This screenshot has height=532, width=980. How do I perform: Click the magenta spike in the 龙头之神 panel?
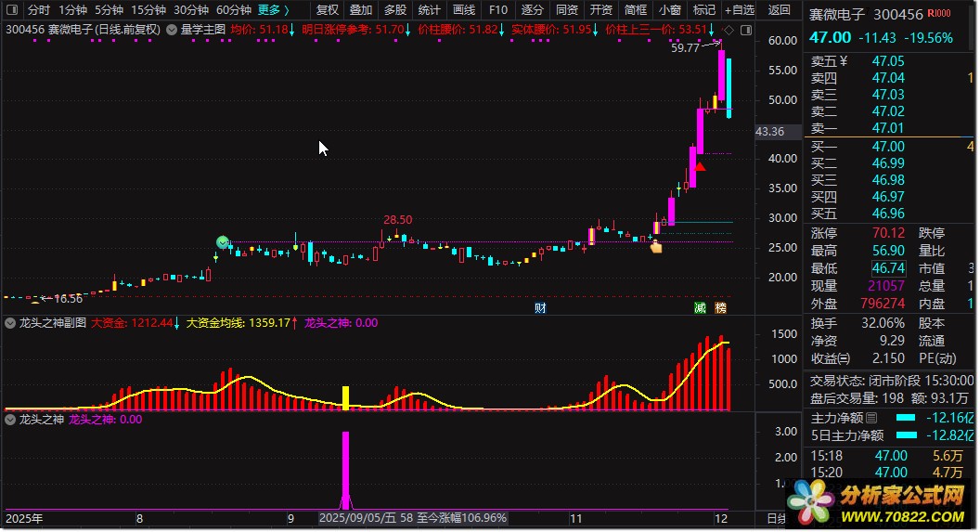click(345, 470)
